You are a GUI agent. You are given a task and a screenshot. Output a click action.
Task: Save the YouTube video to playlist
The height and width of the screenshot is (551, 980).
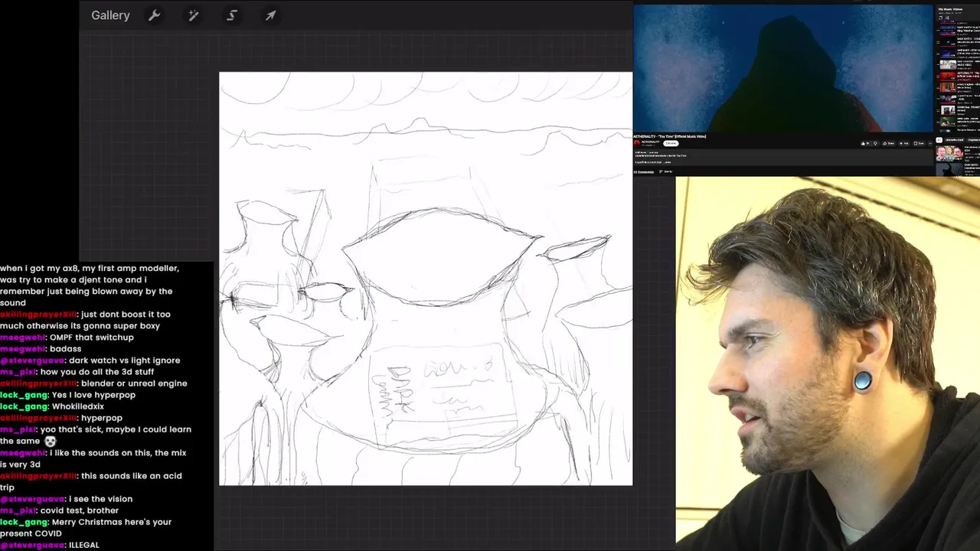(919, 144)
